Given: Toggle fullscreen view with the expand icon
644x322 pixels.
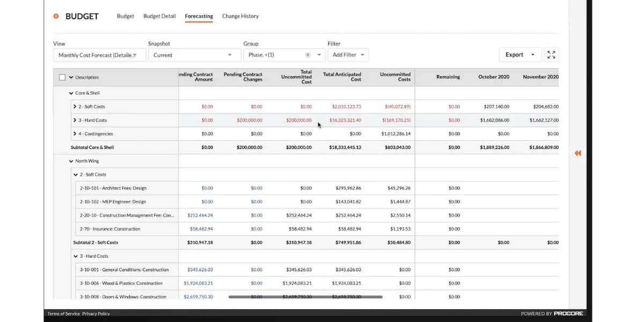Looking at the screenshot, I should coord(551,55).
